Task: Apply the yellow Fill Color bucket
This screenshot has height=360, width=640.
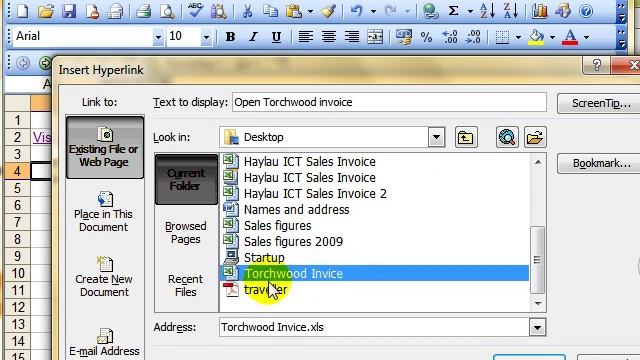Action: [x=536, y=37]
